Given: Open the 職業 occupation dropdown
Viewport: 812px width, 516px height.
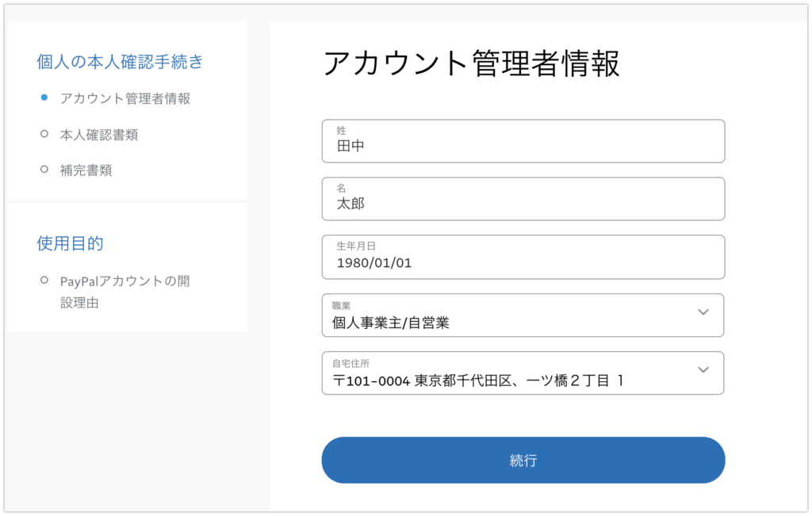Looking at the screenshot, I should 523,315.
